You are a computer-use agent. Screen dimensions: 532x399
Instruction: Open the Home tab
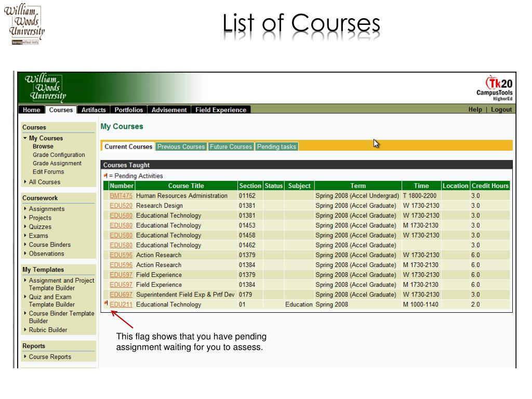pyautogui.click(x=32, y=110)
